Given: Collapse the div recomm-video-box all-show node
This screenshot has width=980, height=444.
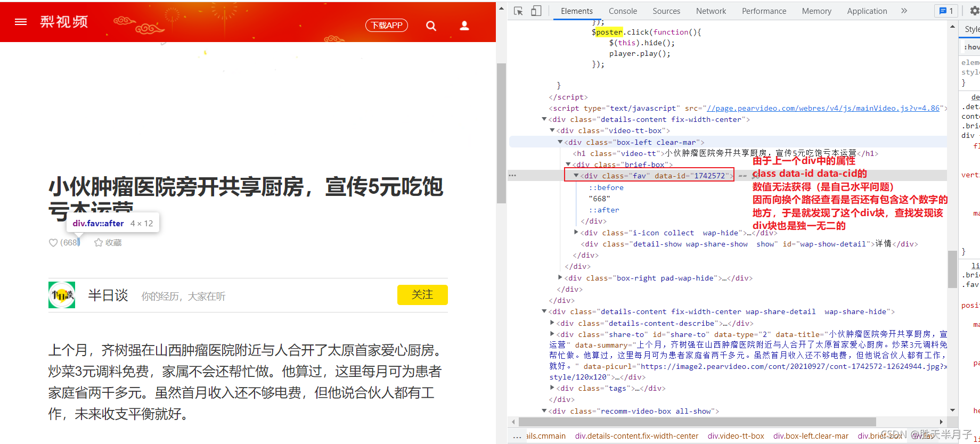Looking at the screenshot, I should coord(544,411).
